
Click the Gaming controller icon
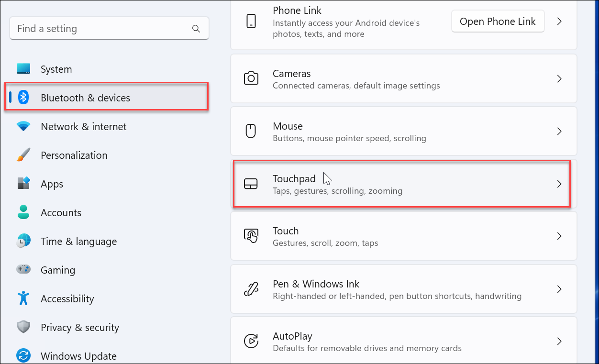pyautogui.click(x=23, y=270)
